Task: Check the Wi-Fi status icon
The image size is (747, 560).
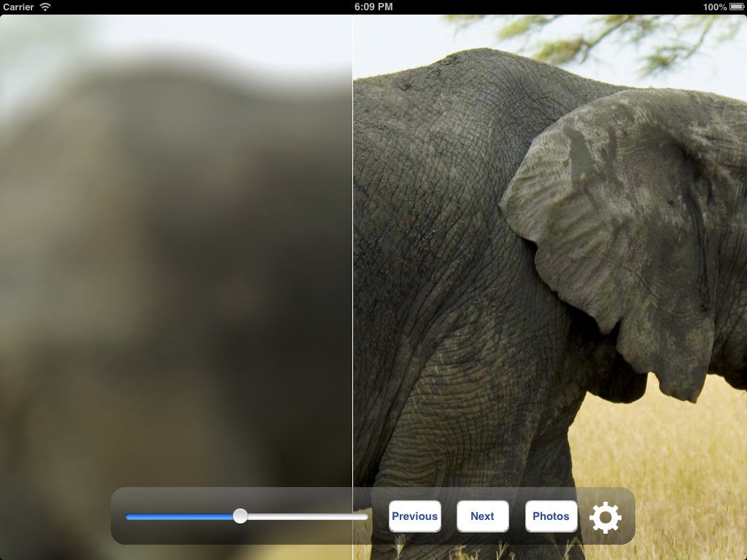Action: coord(45,7)
